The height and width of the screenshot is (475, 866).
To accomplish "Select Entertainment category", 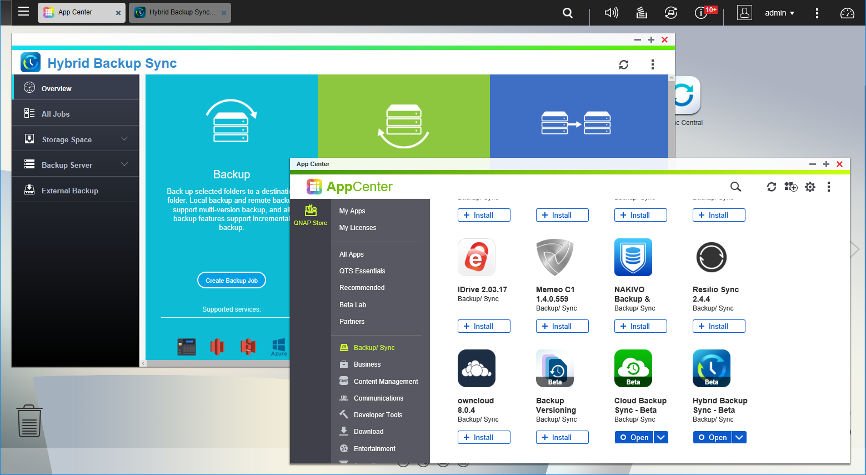I will click(367, 448).
